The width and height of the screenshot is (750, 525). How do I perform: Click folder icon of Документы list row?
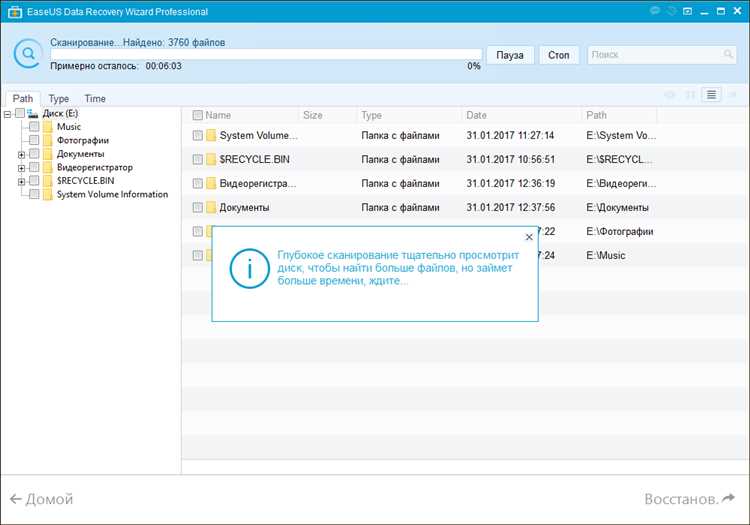click(211, 207)
